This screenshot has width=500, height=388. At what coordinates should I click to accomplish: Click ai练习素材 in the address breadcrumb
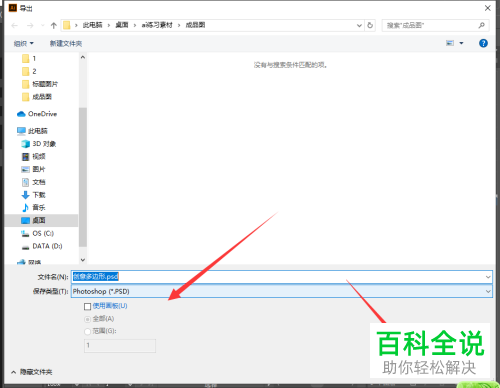157,25
